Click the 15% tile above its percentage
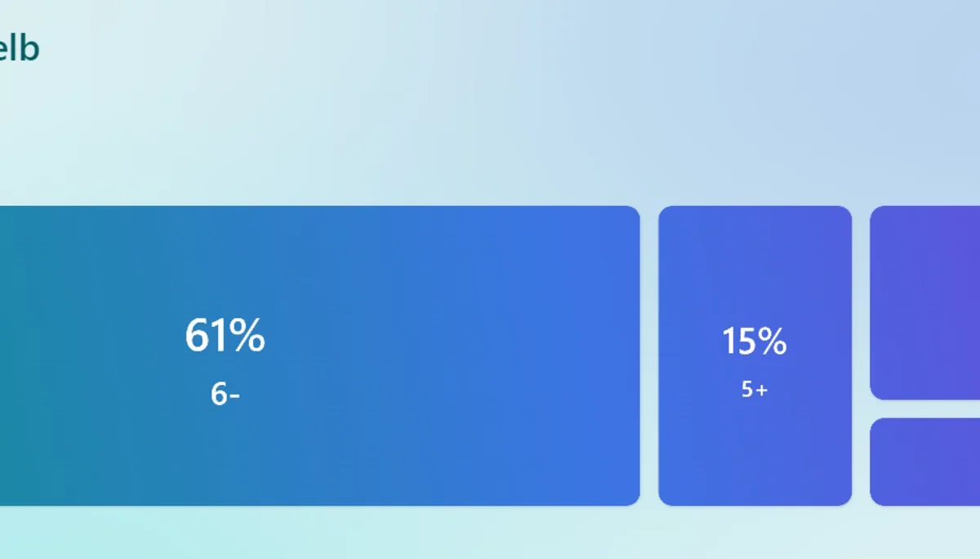 point(755,262)
